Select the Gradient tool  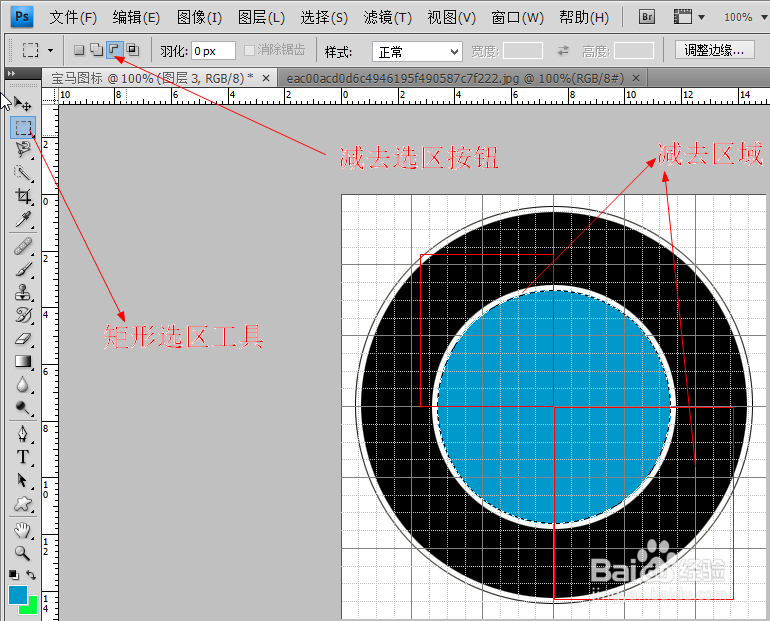tap(23, 362)
